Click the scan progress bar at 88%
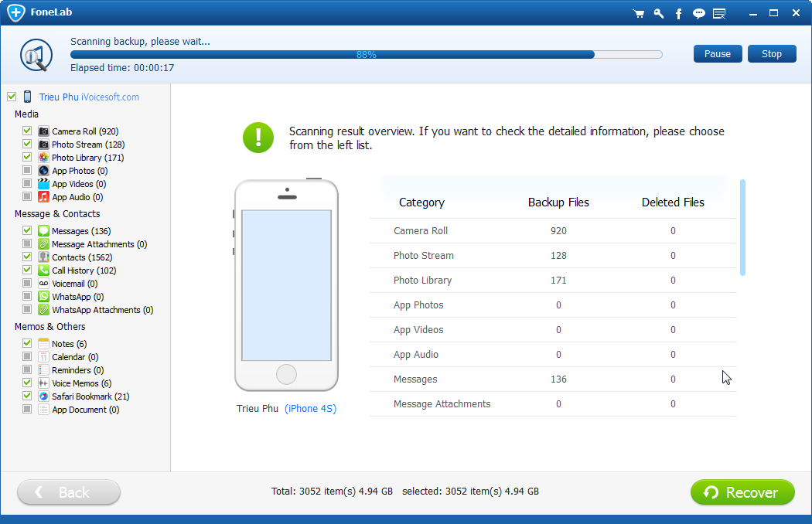 pos(366,55)
